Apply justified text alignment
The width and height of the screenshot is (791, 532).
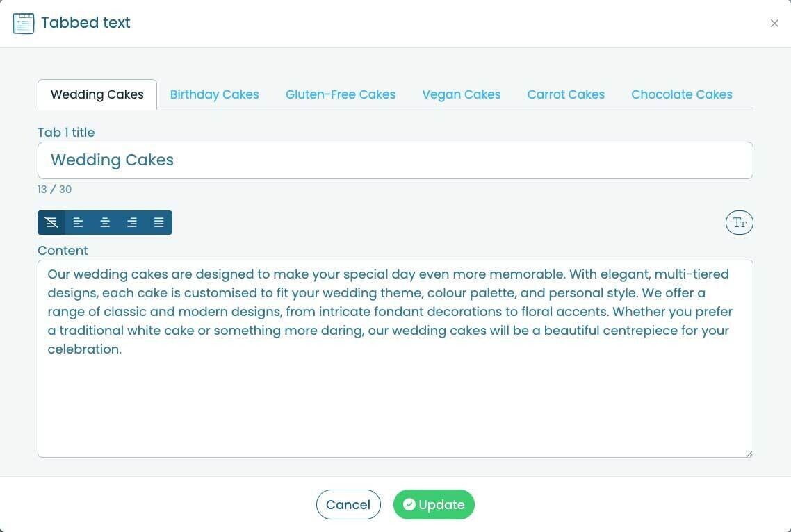click(x=158, y=222)
